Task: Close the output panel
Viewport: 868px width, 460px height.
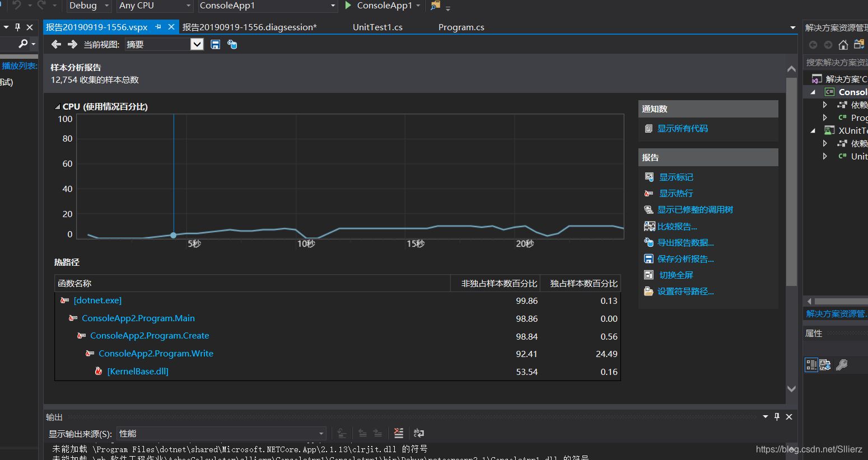Action: click(789, 417)
